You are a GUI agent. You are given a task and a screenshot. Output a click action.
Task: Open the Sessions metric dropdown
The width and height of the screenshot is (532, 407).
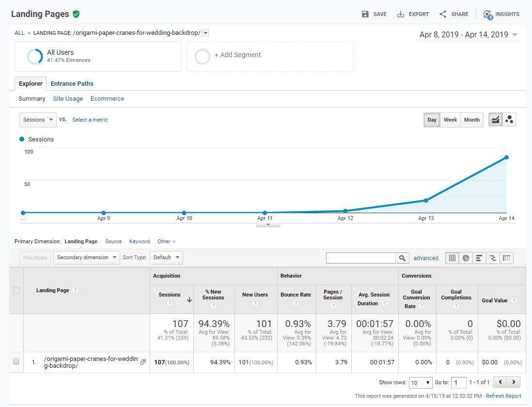tap(38, 120)
